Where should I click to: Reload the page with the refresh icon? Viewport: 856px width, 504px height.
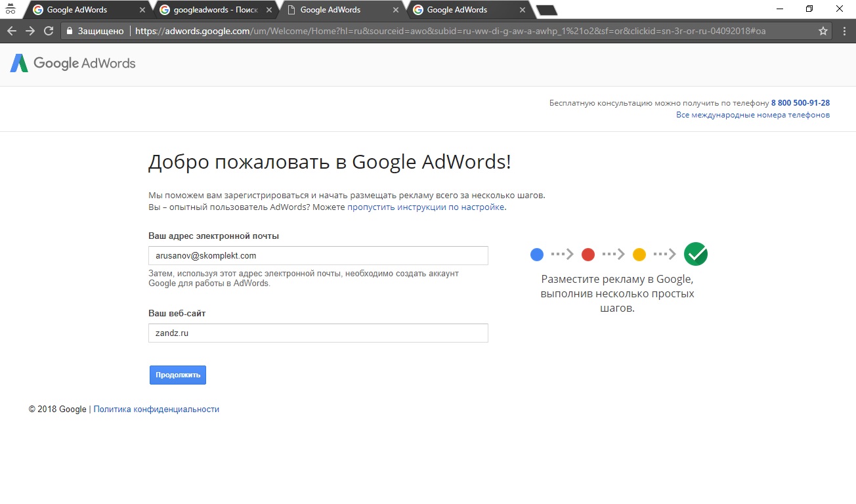coord(49,31)
